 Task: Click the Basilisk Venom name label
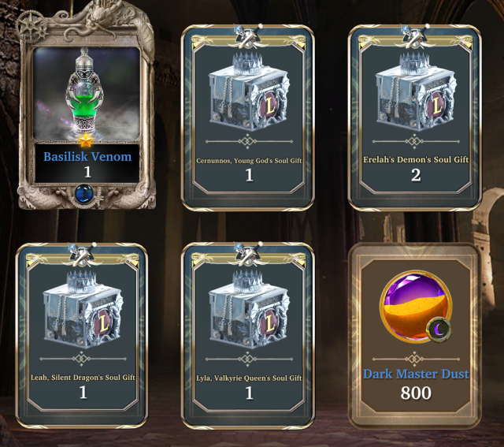(x=87, y=156)
